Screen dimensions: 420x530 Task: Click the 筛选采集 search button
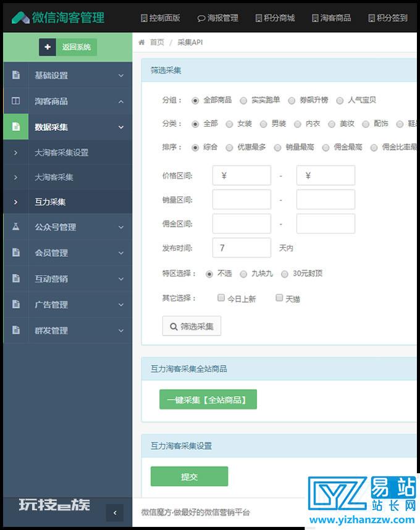[191, 326]
